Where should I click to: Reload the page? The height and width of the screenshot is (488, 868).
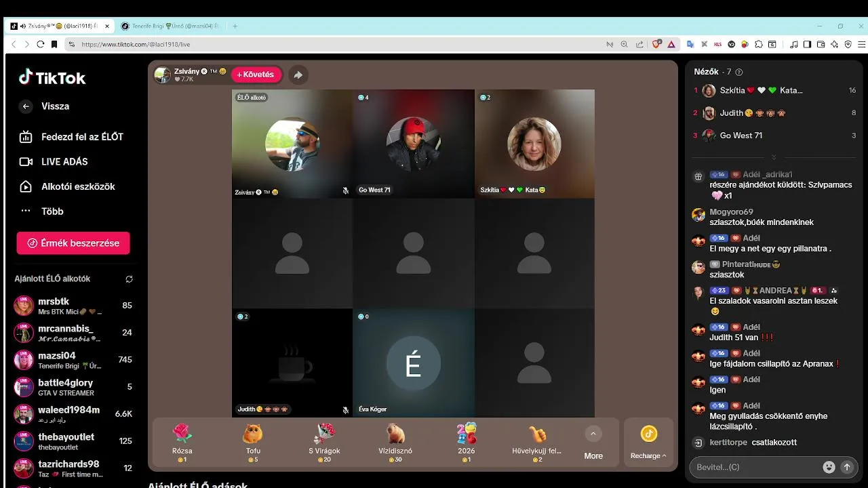[x=40, y=44]
